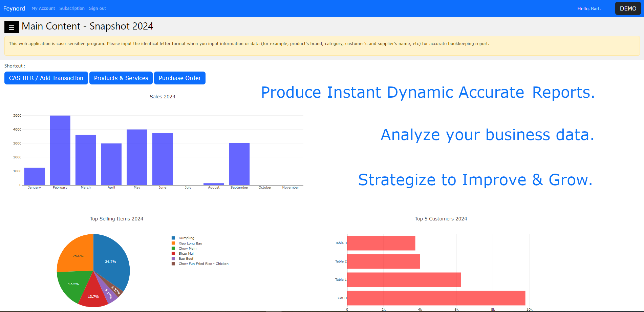Click the CASH customer bar
This screenshot has height=312, width=644.
(436, 298)
